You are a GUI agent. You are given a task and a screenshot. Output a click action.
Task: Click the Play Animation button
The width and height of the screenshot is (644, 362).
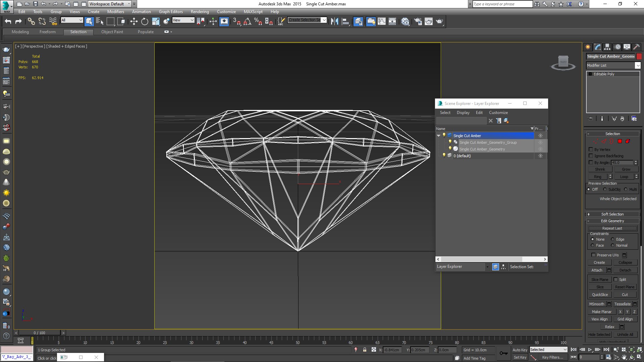tap(590, 350)
